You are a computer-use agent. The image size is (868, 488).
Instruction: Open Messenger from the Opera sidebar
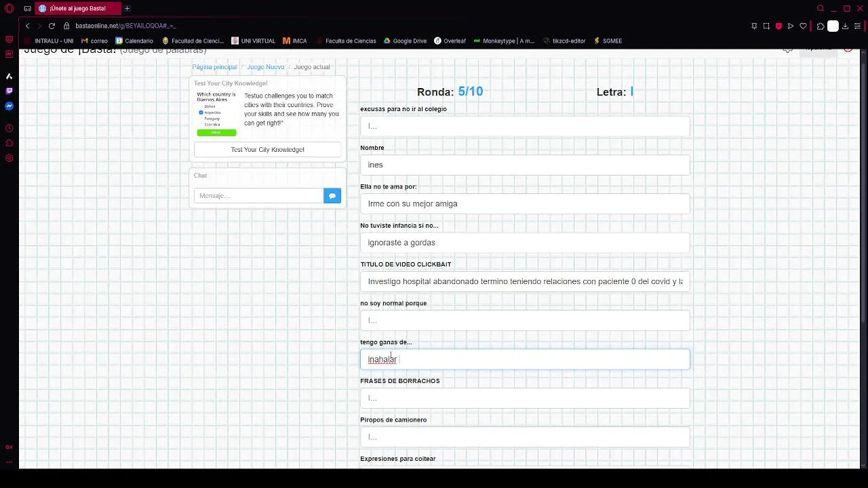(9, 106)
